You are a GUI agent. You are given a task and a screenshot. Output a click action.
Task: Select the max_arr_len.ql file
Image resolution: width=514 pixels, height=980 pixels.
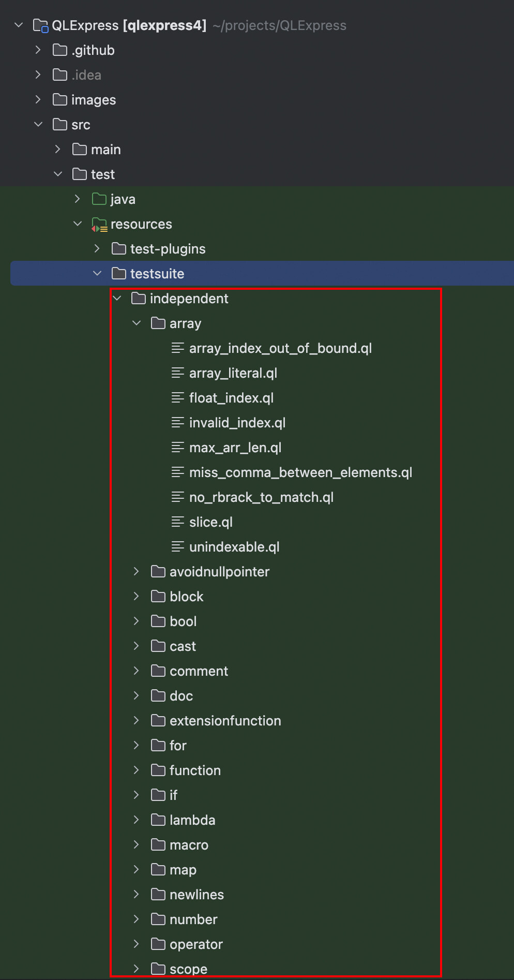click(235, 448)
